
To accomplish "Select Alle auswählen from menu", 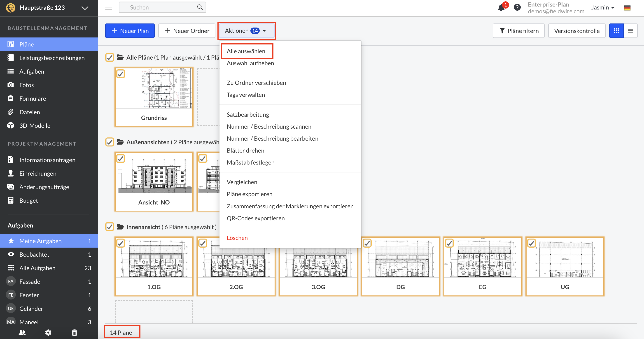I will 246,51.
